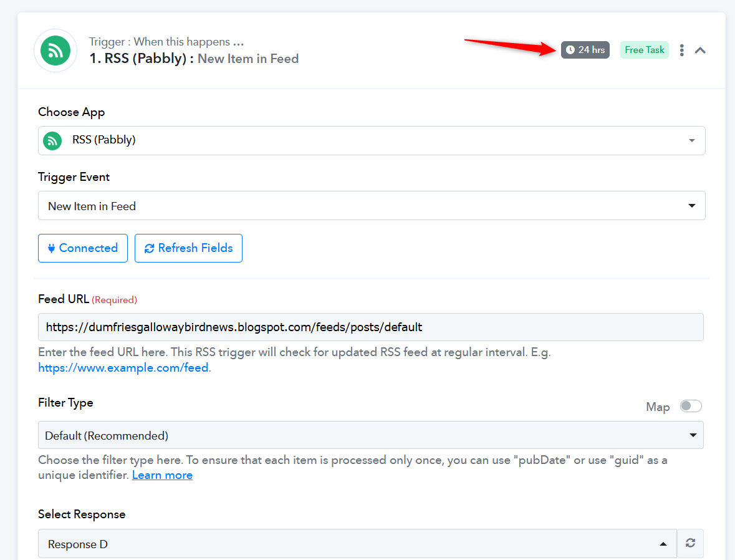Open the Choose App dropdown
This screenshot has width=735, height=560.
372,140
